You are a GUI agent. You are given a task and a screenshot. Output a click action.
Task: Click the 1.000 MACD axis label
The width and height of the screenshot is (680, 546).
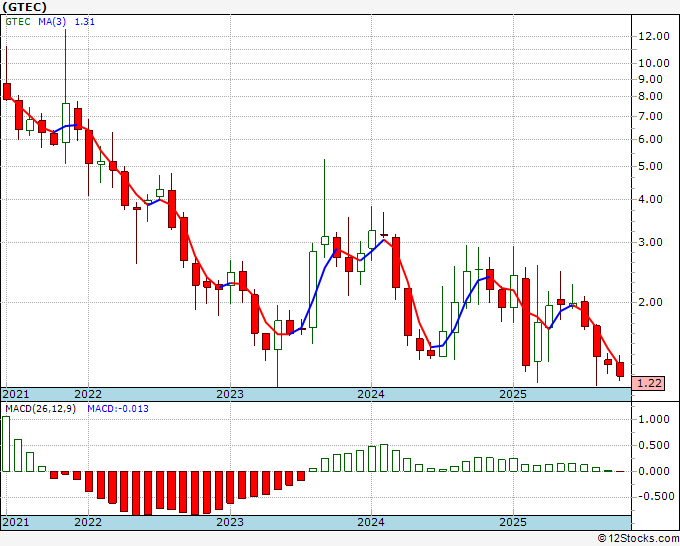[654, 419]
